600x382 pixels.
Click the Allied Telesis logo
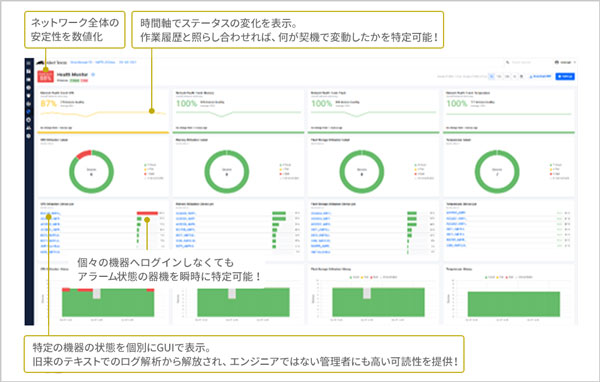point(52,62)
